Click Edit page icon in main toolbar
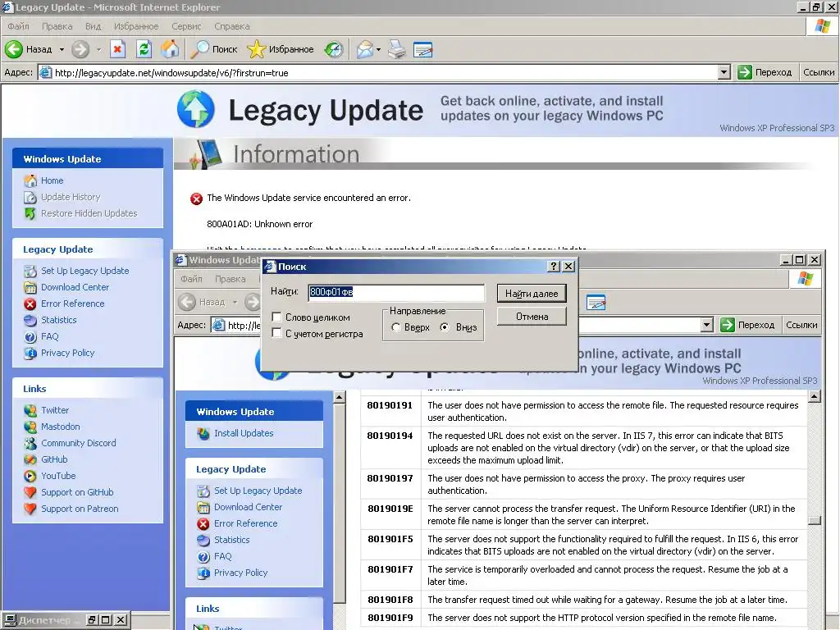The image size is (840, 630). click(422, 49)
